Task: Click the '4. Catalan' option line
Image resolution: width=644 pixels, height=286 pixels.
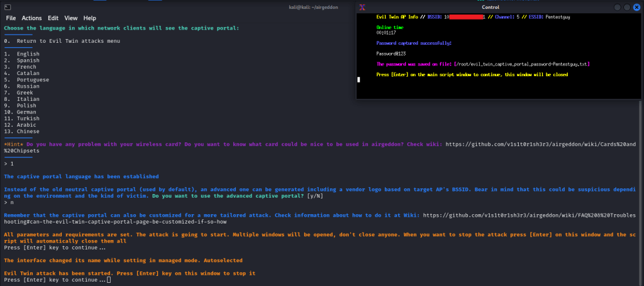Action: point(22,73)
